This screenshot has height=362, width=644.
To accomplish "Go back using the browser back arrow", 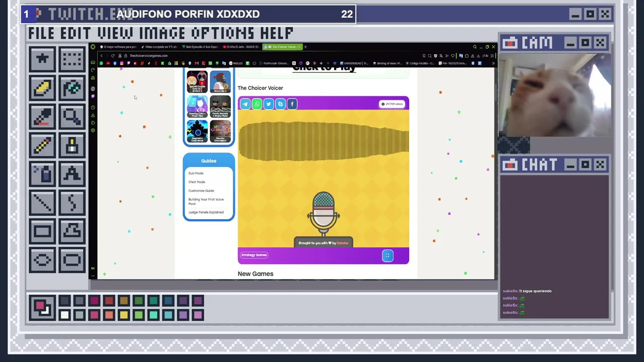I will pyautogui.click(x=102, y=56).
